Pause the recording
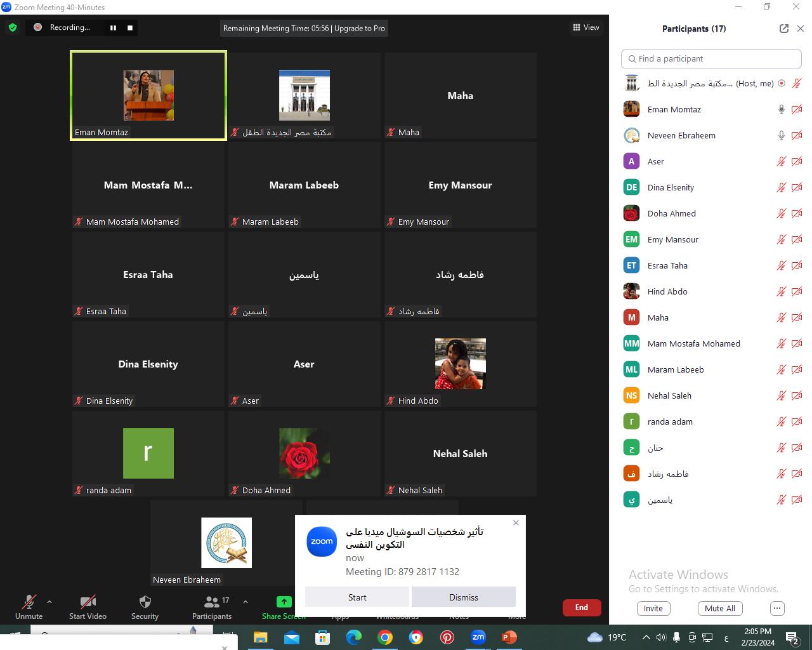Viewport: 812px width, 650px height. point(114,28)
